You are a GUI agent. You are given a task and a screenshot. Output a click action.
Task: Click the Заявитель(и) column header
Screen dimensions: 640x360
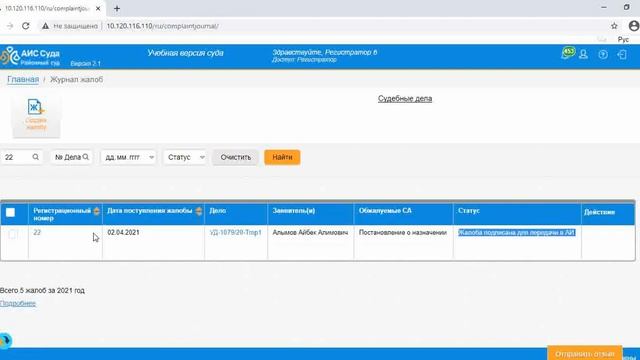311,214
